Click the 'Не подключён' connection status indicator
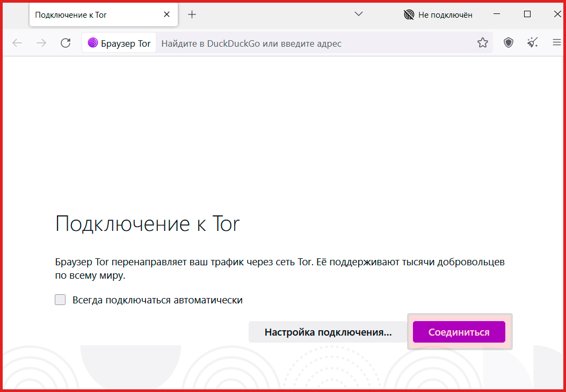 (438, 14)
